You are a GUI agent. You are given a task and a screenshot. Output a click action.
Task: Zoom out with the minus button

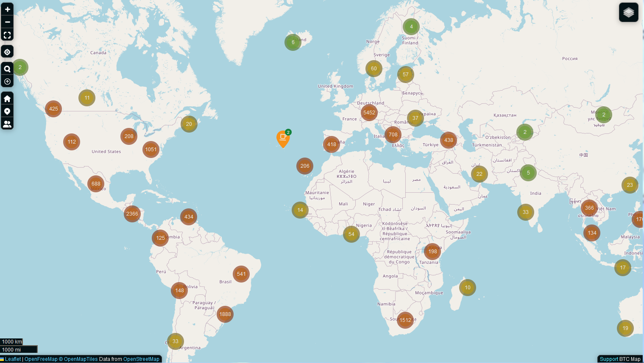[7, 22]
